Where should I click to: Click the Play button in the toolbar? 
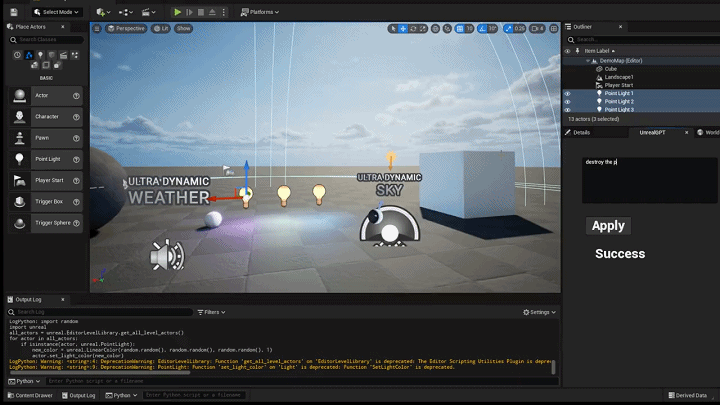click(x=178, y=12)
